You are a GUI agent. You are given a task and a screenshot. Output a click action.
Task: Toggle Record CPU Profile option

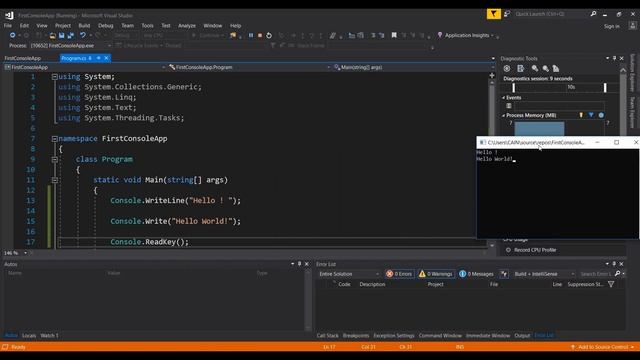[x=531, y=250]
